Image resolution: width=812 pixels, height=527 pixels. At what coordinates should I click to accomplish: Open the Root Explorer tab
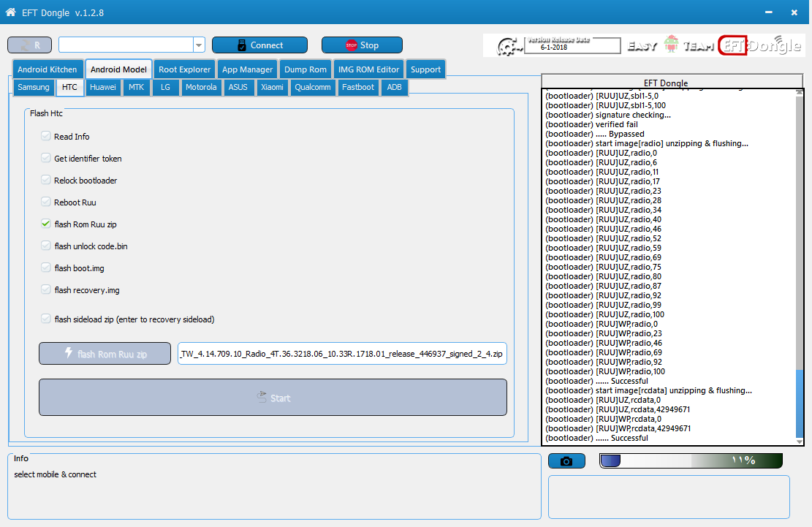tap(184, 69)
